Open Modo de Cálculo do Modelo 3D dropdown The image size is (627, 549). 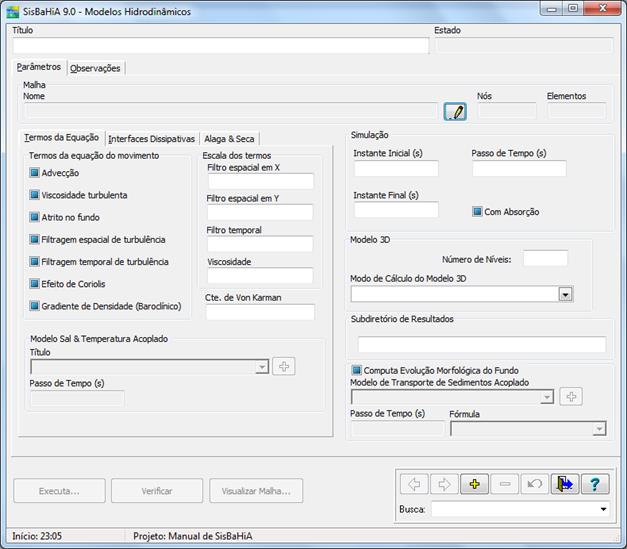(565, 294)
